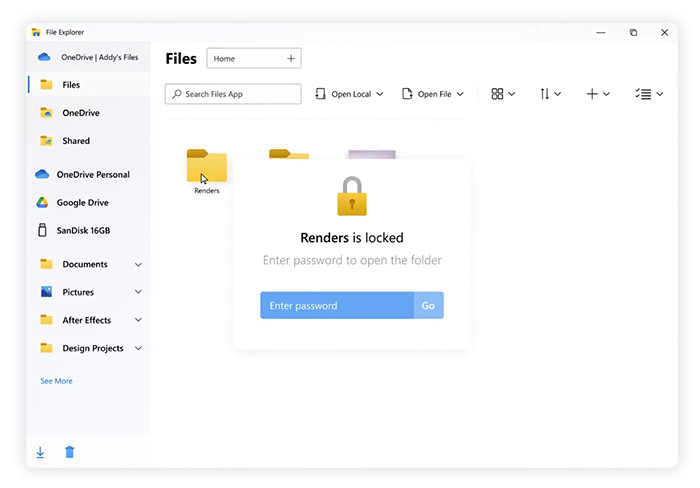Expand the Documents chevron
Screen dimensions: 700x488
[138, 264]
